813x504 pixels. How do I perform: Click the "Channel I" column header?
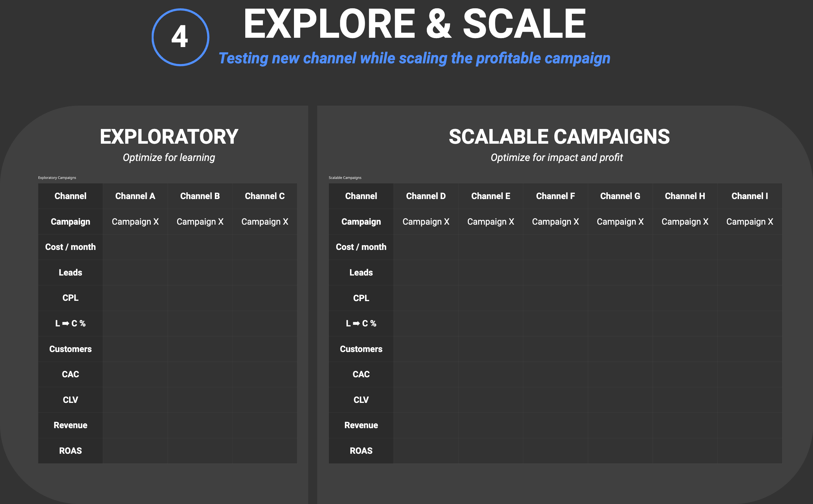point(750,196)
